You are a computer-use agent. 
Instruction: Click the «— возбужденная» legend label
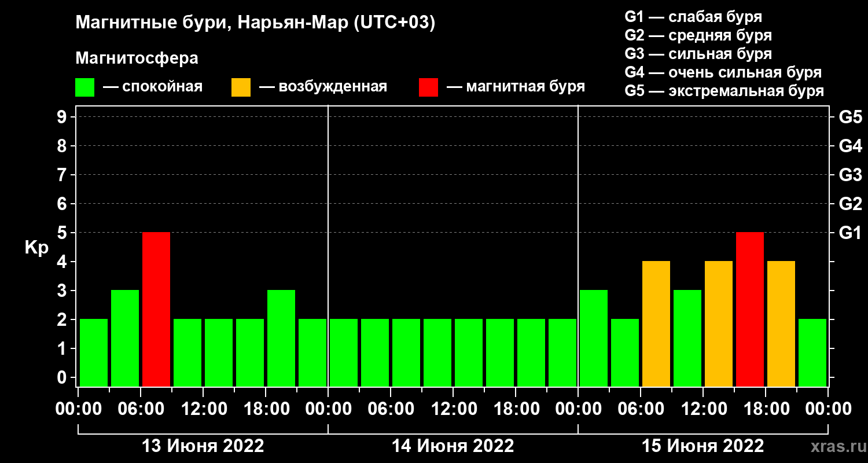[x=323, y=87]
